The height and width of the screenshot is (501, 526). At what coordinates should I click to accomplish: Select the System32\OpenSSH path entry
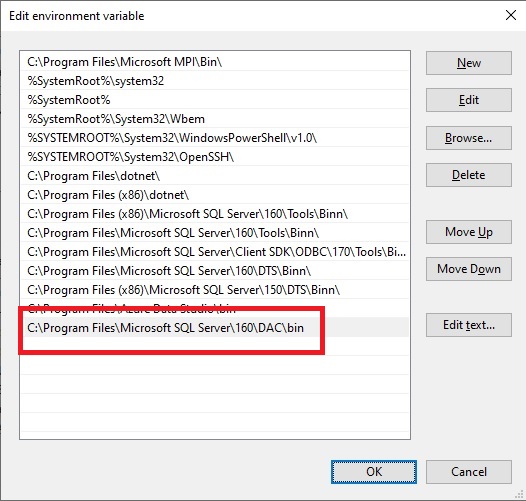tap(215, 157)
